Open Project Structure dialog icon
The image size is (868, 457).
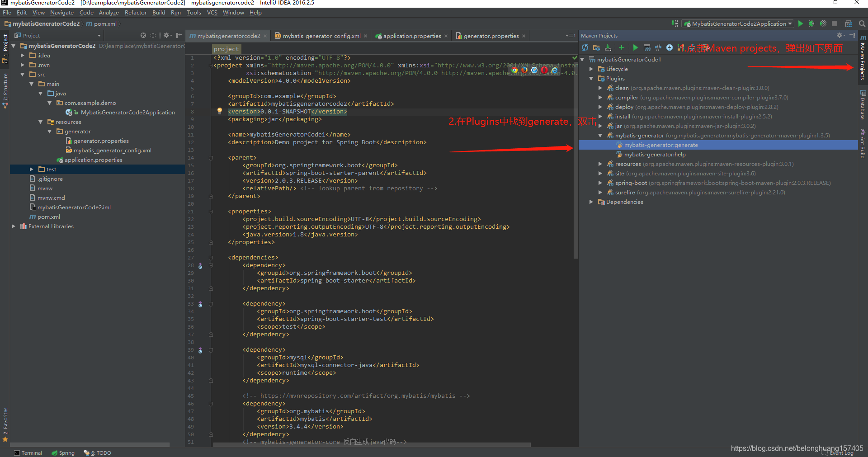pos(849,24)
